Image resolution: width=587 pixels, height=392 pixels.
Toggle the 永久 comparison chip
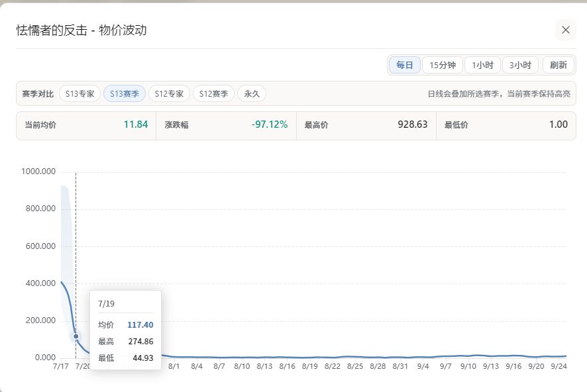252,93
